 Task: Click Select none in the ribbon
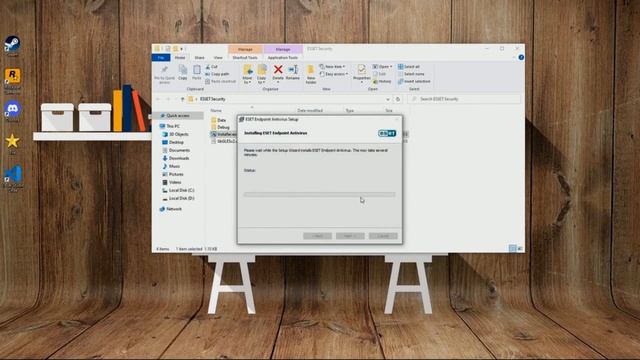click(411, 74)
